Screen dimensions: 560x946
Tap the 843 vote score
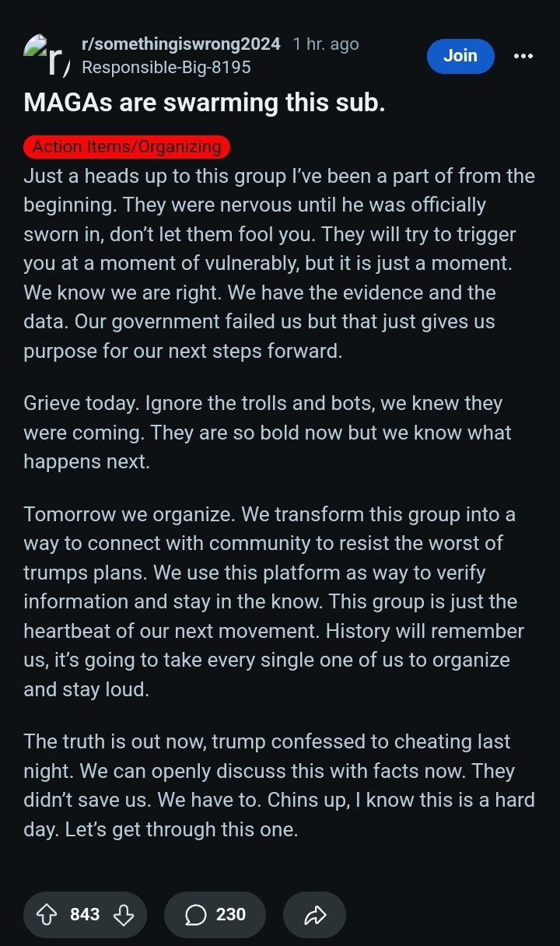(x=85, y=915)
